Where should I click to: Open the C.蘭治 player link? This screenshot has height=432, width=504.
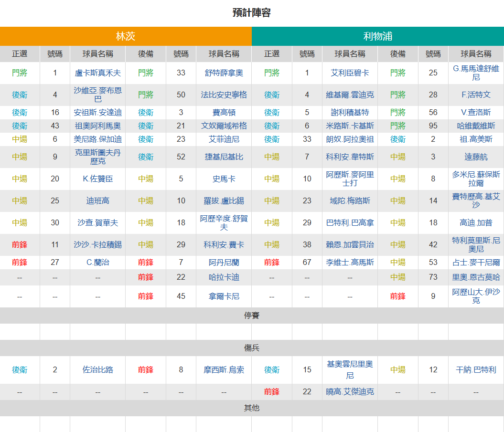98,263
